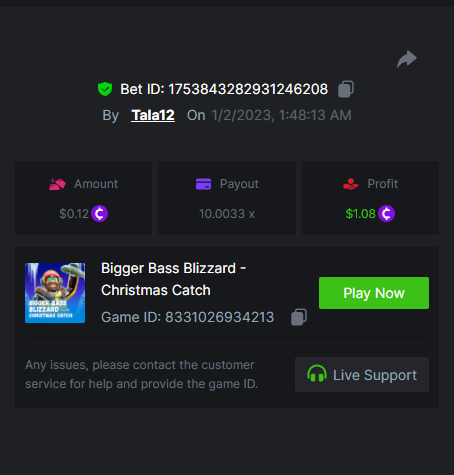Viewport: 454px width, 475px height.
Task: Click the currency coin beside $0.12
Action: coord(99,214)
